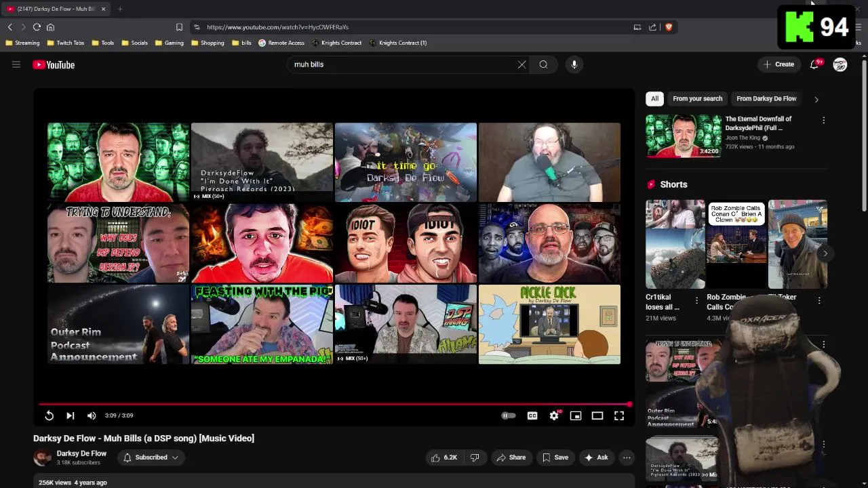Open the Shopping bookmarks folder
Screen dimensions: 868x488
pyautogui.click(x=208, y=43)
